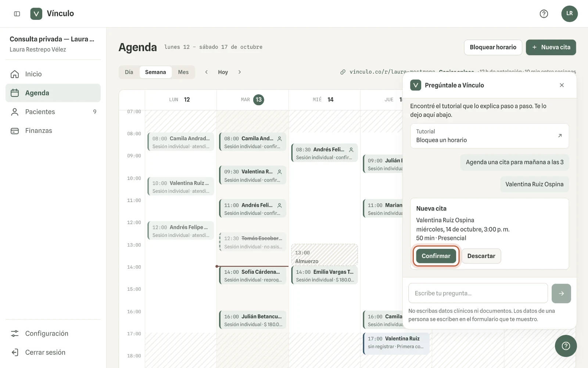Image resolution: width=588 pixels, height=368 pixels.
Task: Open Thursday 16:00 Camila appointment
Action: 383,320
